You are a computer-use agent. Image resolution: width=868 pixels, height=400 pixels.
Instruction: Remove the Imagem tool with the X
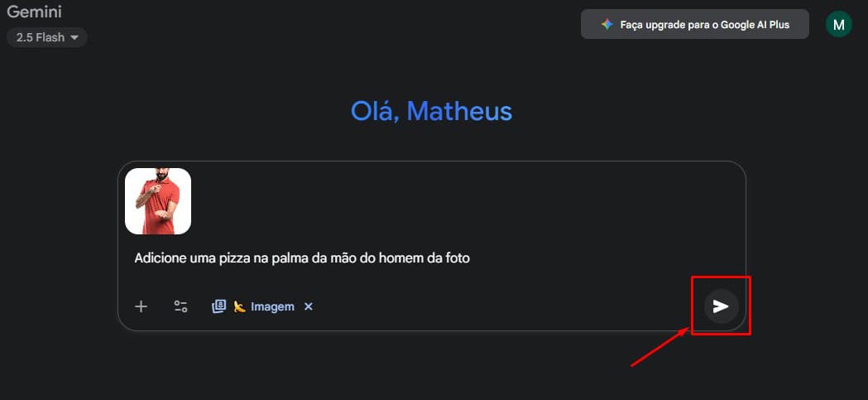(309, 306)
